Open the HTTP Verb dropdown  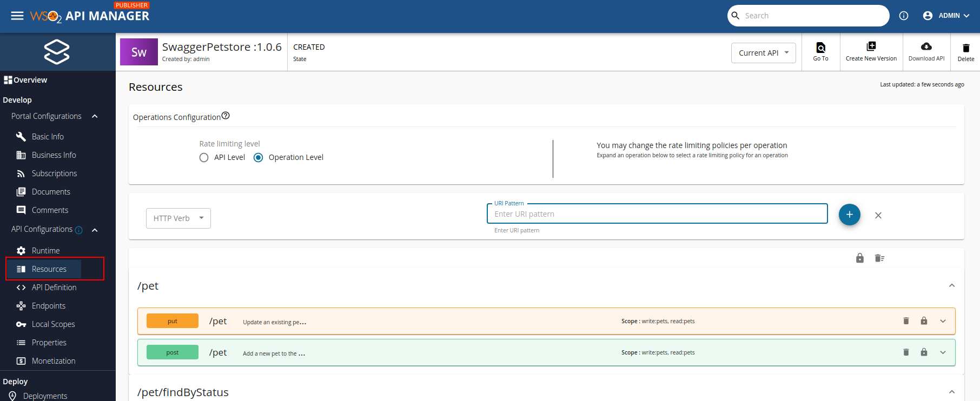(x=178, y=218)
